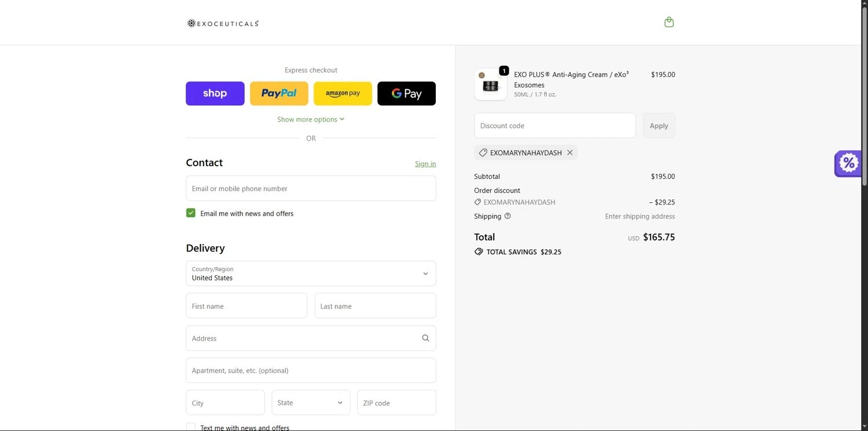Open the Country/Region dropdown
868x431 pixels.
click(311, 273)
